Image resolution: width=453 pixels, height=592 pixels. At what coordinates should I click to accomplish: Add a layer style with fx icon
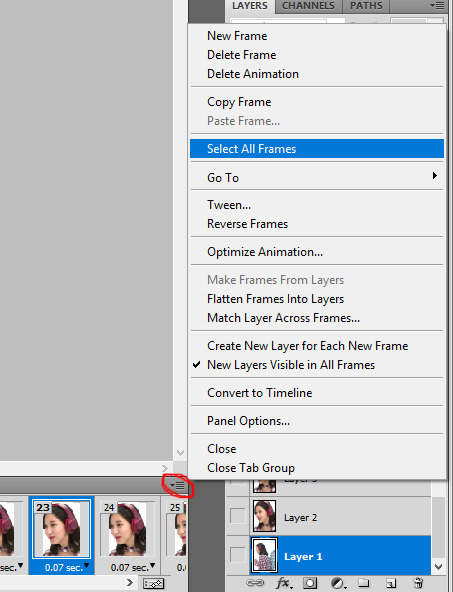pos(284,583)
